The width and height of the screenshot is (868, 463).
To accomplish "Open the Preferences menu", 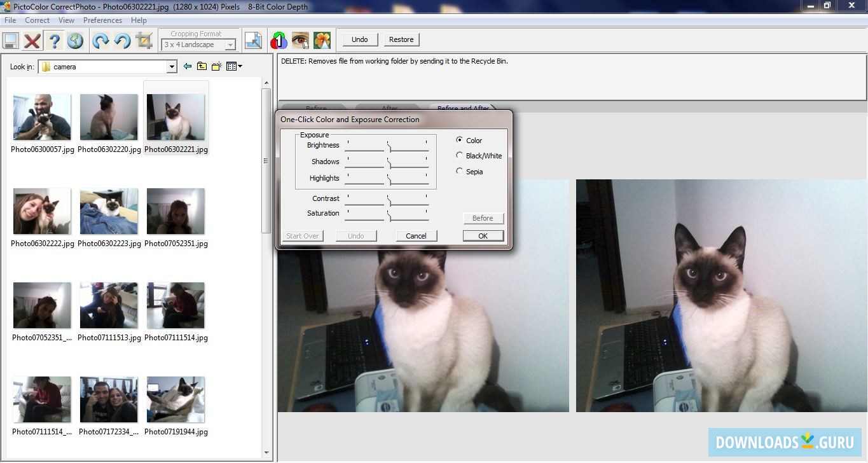I will [102, 20].
